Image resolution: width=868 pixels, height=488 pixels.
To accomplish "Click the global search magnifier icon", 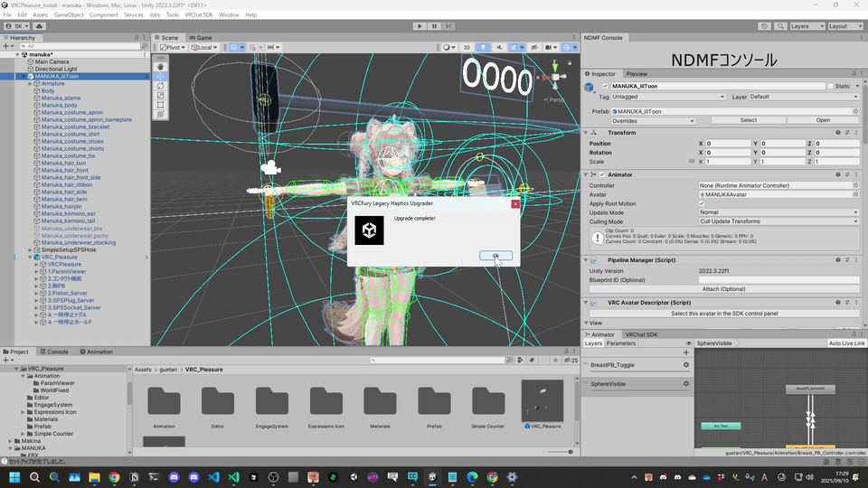I will point(780,26).
